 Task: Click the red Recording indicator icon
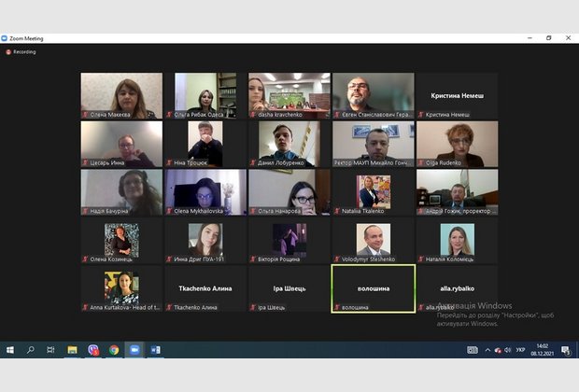[8, 52]
